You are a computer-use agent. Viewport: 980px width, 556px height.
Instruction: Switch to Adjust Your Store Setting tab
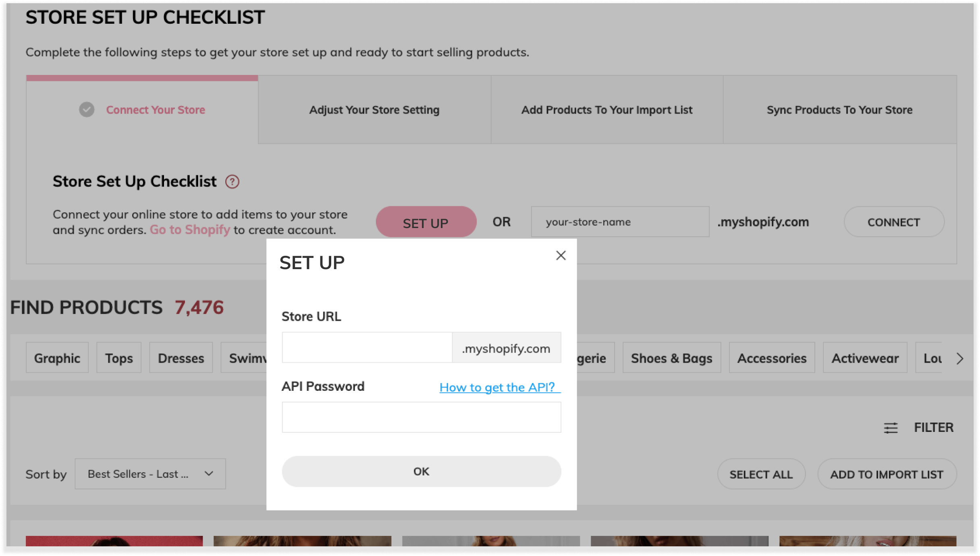tap(374, 110)
